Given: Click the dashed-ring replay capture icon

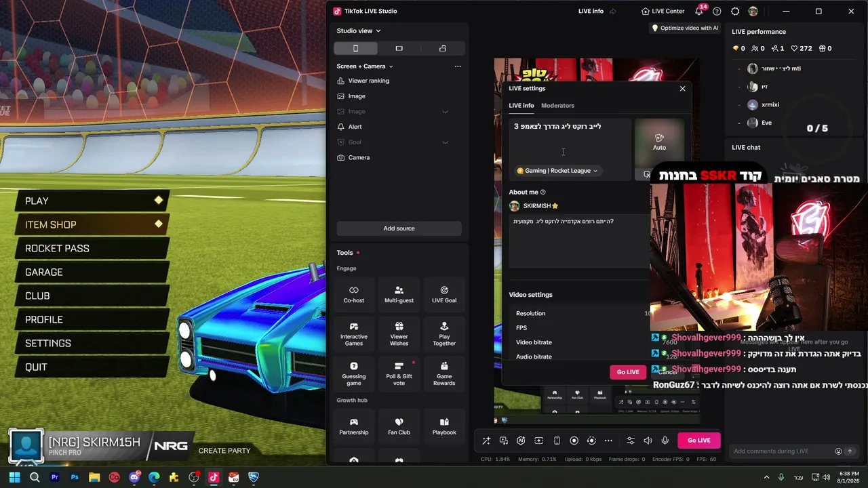Looking at the screenshot, I should click(x=591, y=441).
